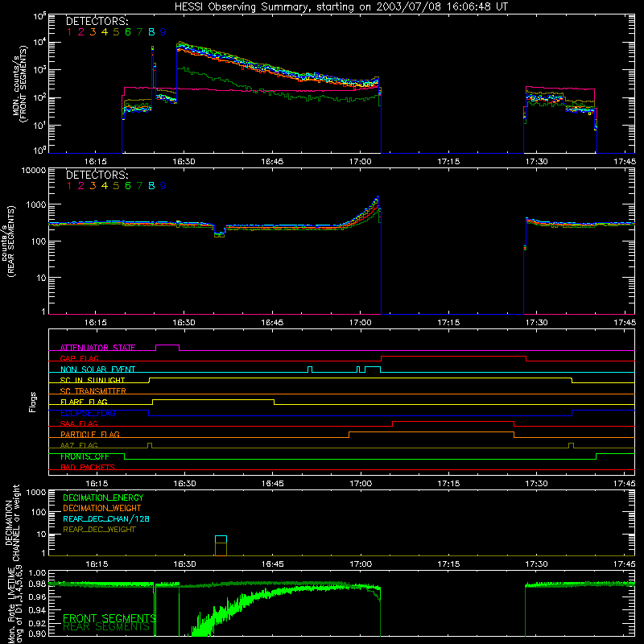644x644 pixels.
Task: Click the REAR_DEC_WEIGHT legend entry
Action: tap(99, 530)
